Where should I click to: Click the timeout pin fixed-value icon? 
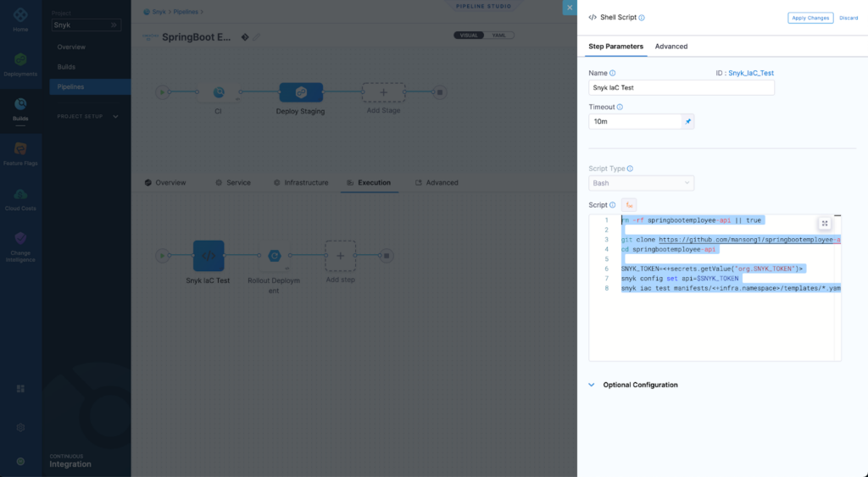(687, 121)
